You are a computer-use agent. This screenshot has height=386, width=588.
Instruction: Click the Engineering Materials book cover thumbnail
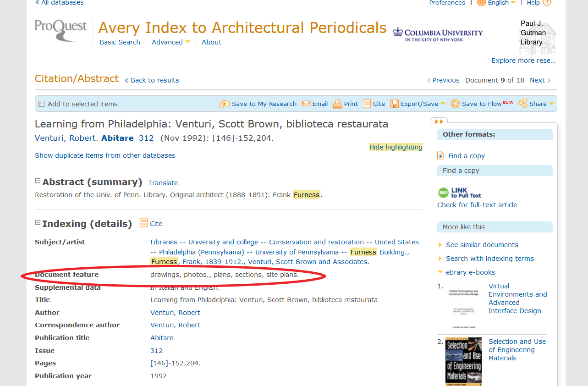tap(463, 362)
